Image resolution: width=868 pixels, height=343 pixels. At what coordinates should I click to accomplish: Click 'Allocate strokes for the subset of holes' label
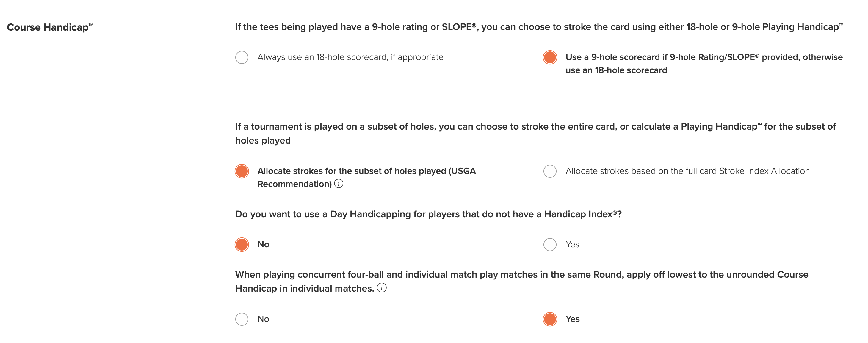pos(366,177)
